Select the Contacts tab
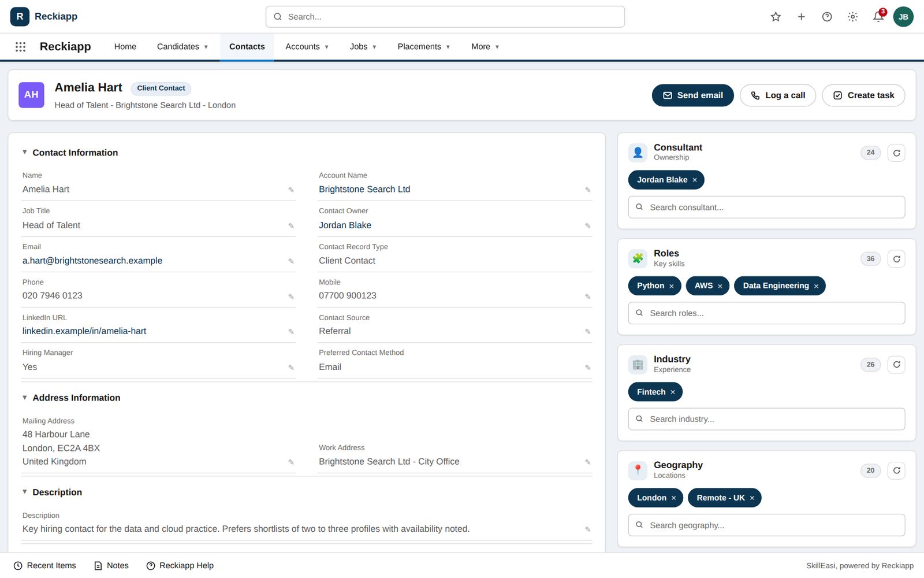924x578 pixels. click(247, 47)
